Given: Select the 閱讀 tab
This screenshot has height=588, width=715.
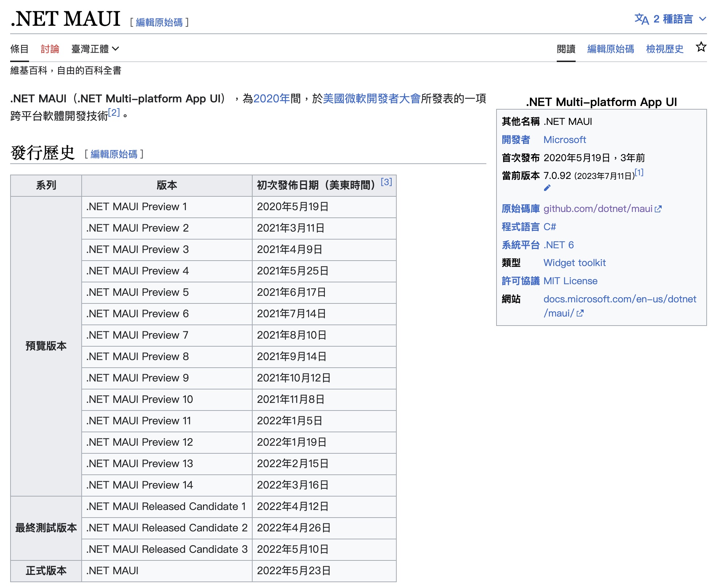Looking at the screenshot, I should pos(566,49).
